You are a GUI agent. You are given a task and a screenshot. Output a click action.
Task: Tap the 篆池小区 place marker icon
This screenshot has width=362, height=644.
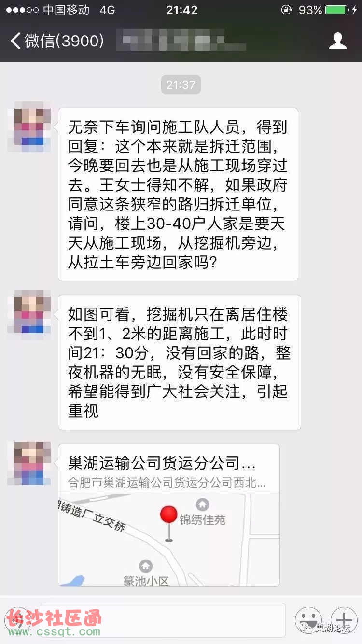146,566
